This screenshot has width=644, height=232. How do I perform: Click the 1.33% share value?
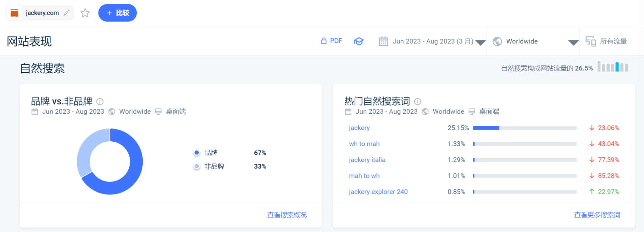pos(456,144)
